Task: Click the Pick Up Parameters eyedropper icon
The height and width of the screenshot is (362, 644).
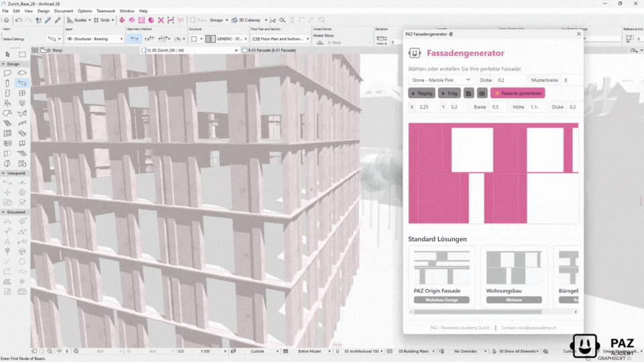Action: tap(48, 19)
